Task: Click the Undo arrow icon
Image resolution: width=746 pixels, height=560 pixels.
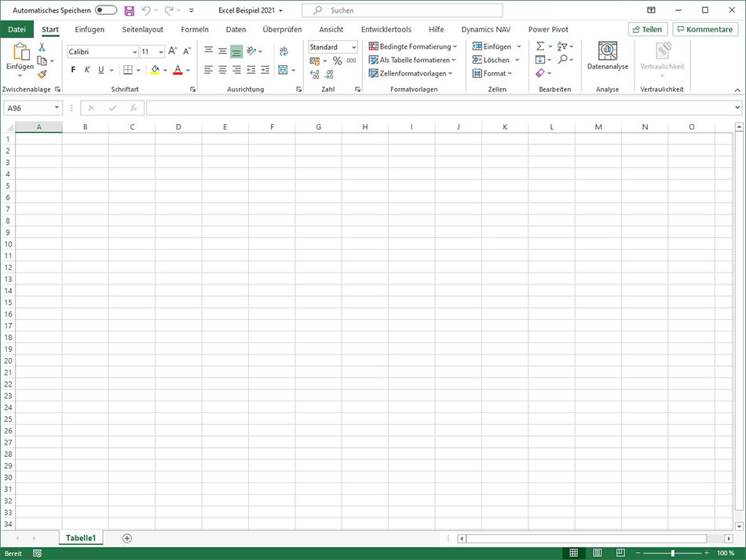Action: pos(146,10)
